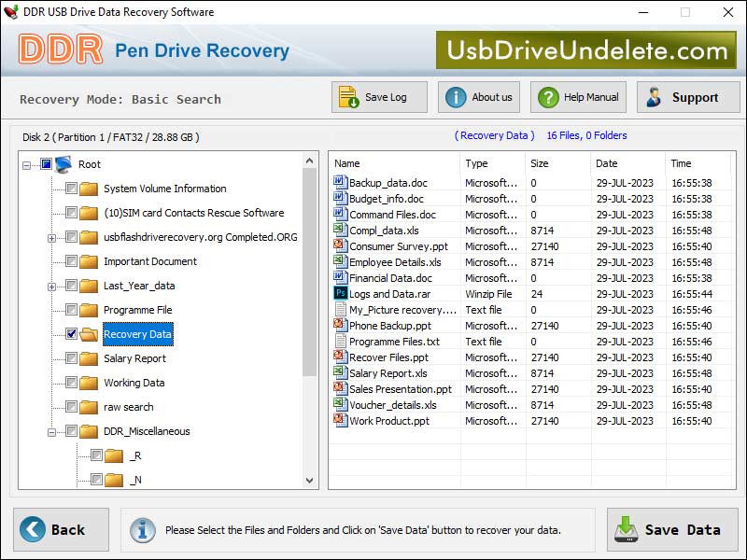This screenshot has width=747, height=560.
Task: Click the Ps icon beside Logs and Data.rar
Action: point(340,293)
